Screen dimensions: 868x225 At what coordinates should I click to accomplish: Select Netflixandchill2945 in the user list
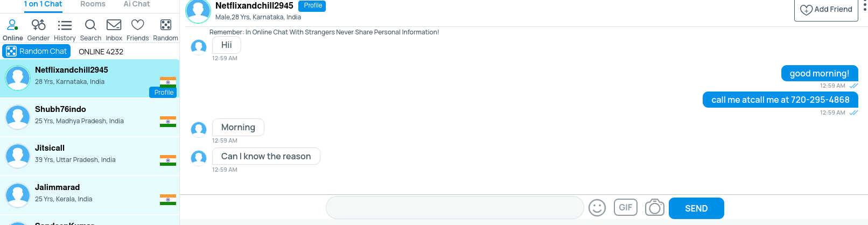coord(89,79)
